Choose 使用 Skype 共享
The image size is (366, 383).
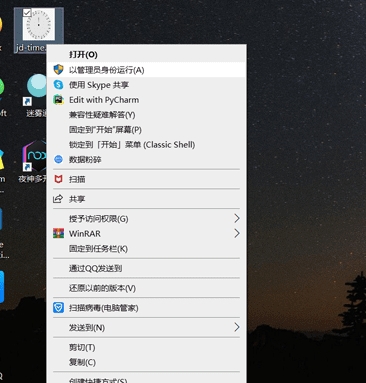click(147, 85)
